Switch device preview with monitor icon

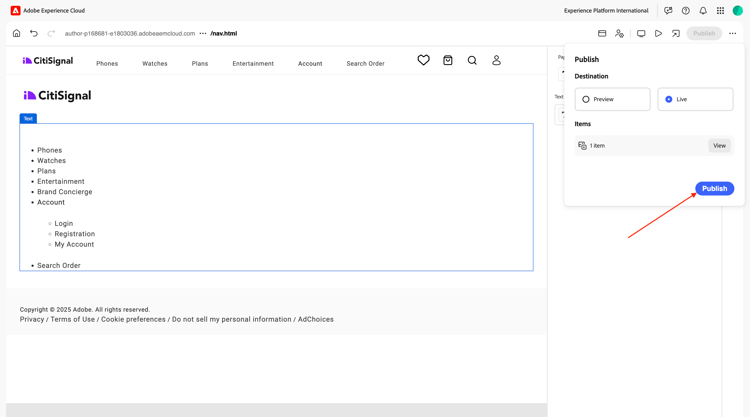click(x=641, y=33)
